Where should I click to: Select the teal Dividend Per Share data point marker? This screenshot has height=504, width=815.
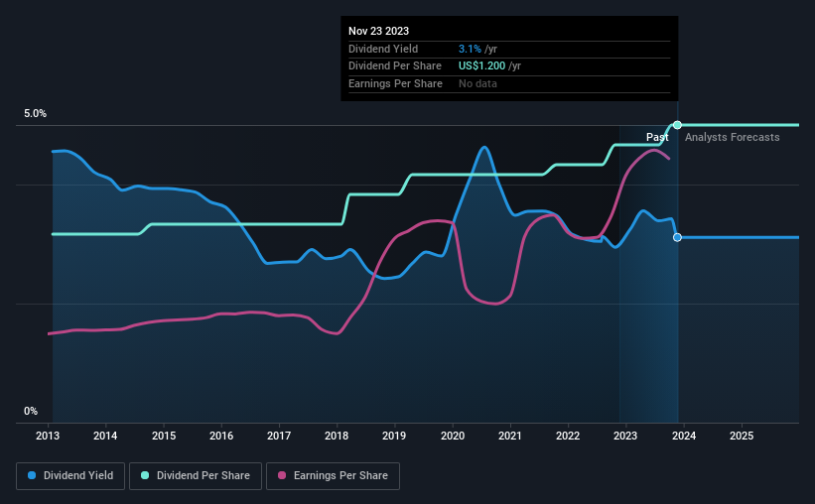pyautogui.click(x=677, y=125)
